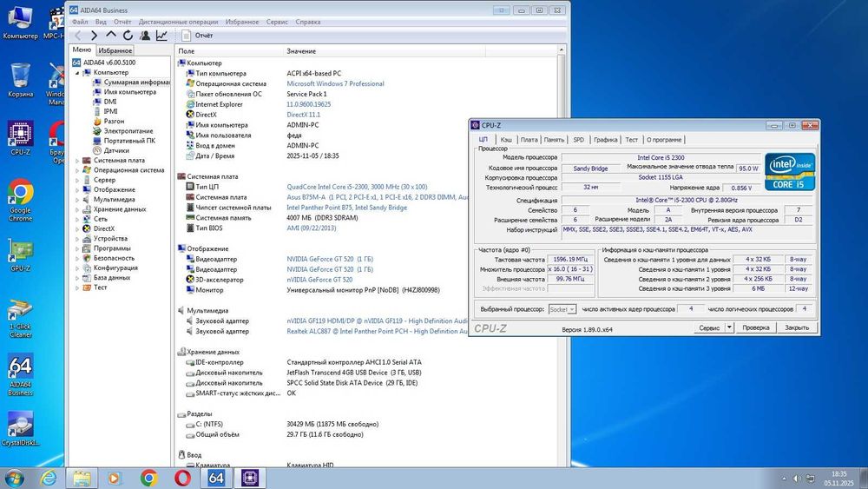Click the Windows Start button
The image size is (868, 489).
coord(15,478)
